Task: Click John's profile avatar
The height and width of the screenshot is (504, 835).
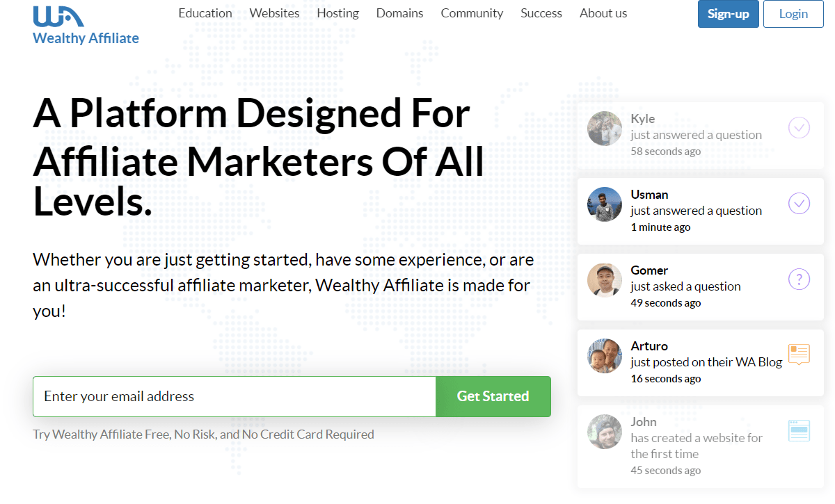Action: click(x=604, y=432)
